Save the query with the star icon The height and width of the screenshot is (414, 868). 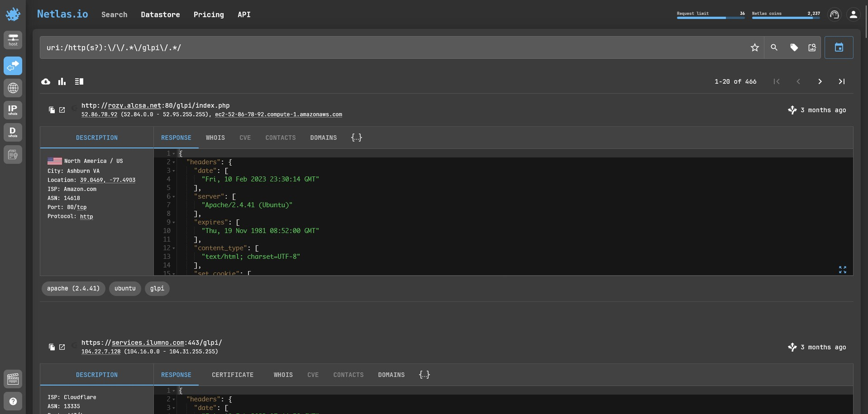755,47
